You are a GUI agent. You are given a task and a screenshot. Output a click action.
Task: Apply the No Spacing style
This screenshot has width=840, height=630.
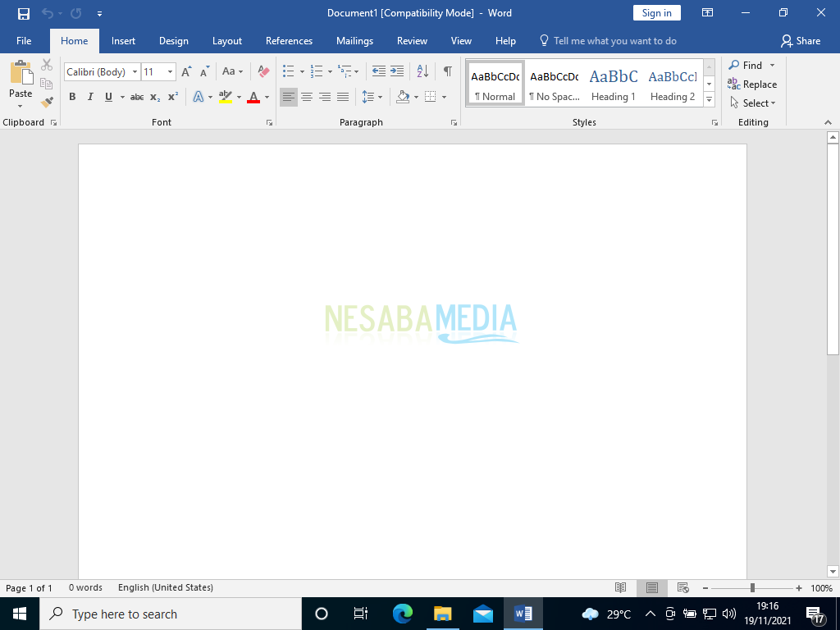(555, 83)
